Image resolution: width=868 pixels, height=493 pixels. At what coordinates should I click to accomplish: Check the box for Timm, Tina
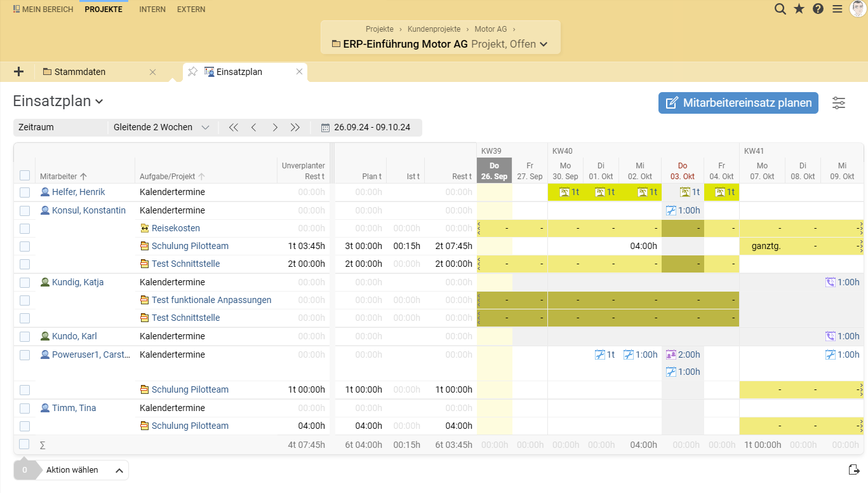coord(24,408)
